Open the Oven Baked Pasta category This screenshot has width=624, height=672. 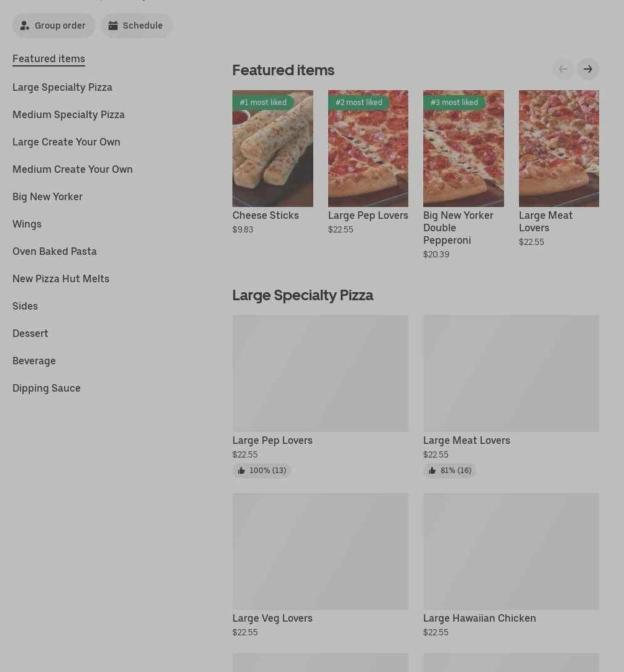(55, 251)
